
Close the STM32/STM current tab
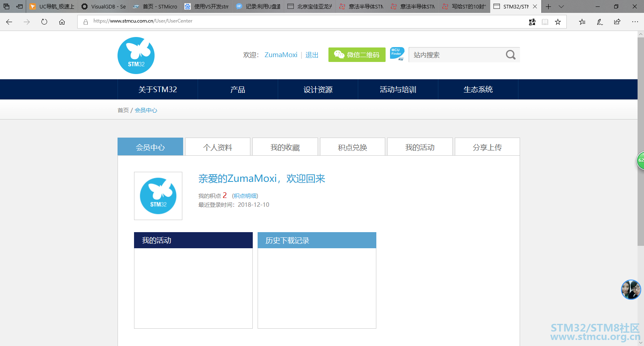tap(535, 6)
